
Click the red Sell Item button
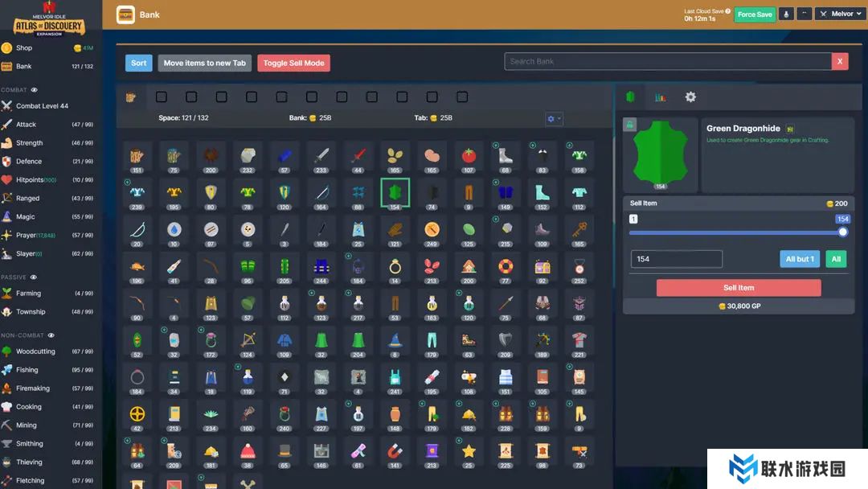click(x=739, y=288)
